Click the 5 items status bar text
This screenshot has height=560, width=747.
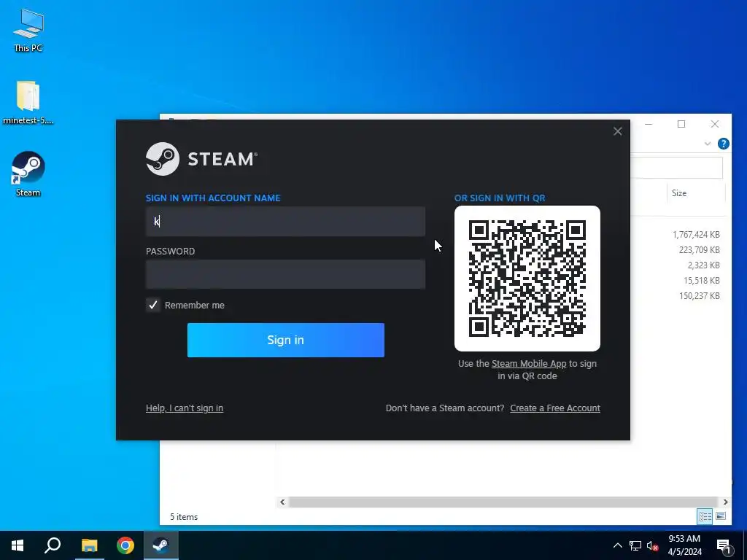coord(183,517)
